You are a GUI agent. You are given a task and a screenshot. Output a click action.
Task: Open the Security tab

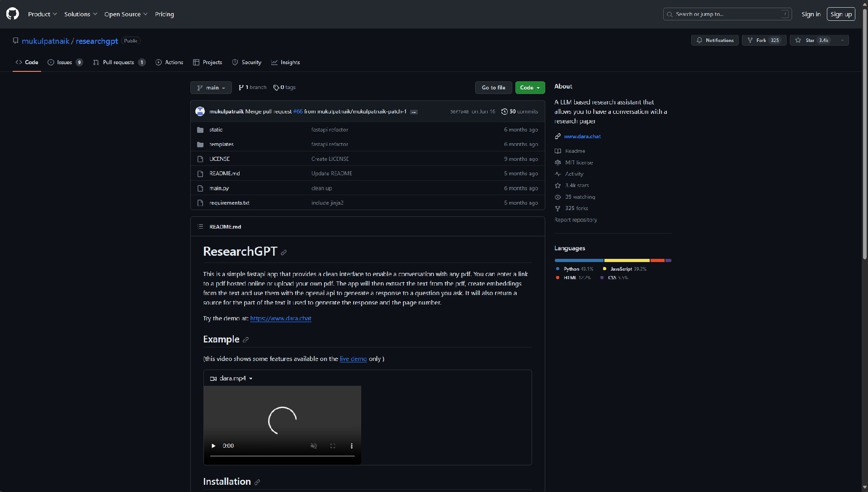pyautogui.click(x=247, y=62)
